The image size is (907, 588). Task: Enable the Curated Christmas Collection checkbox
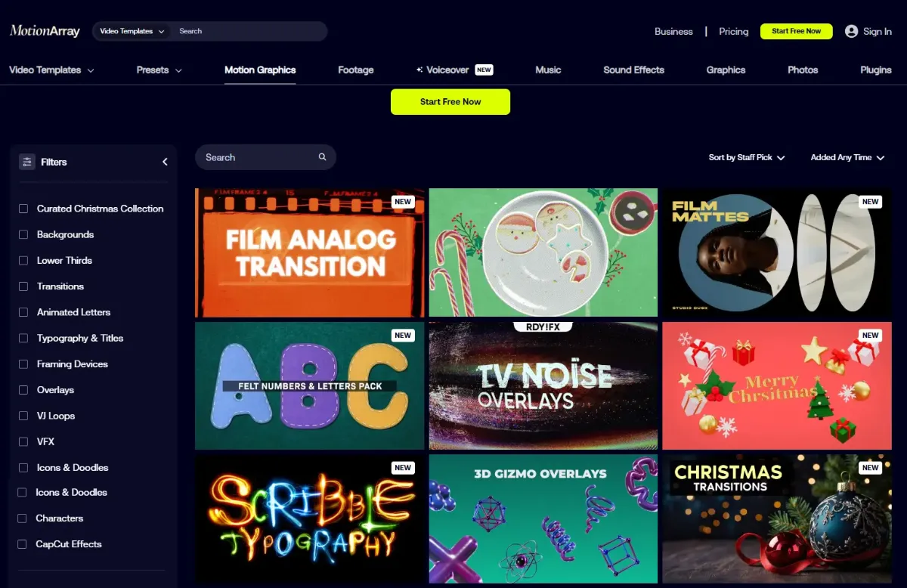[23, 209]
